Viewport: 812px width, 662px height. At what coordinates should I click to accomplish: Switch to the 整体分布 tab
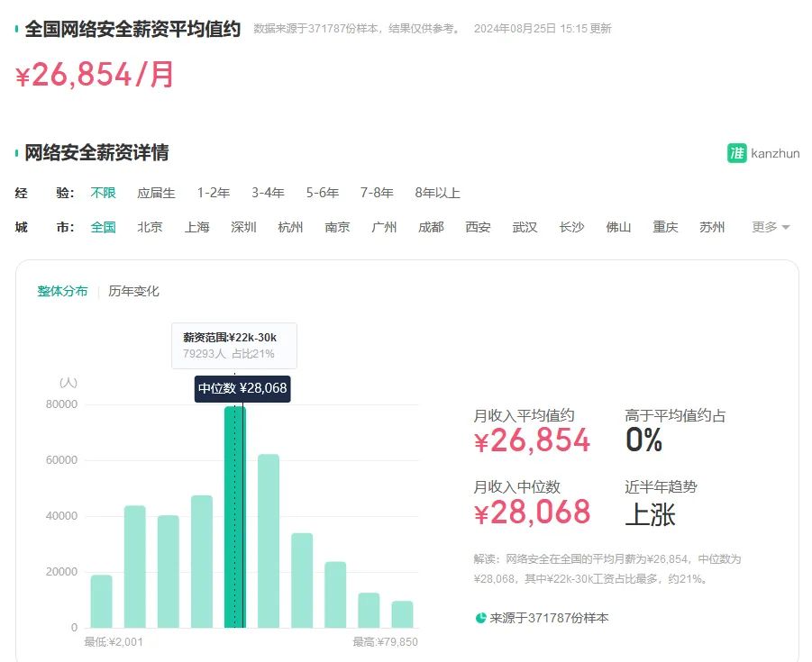tap(62, 292)
